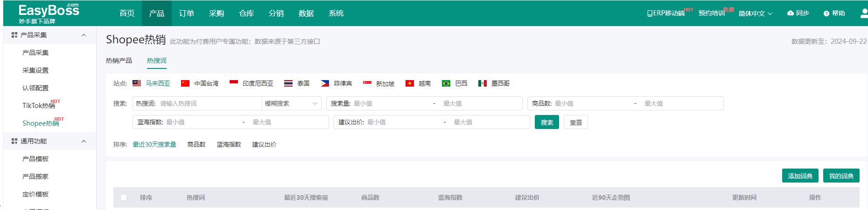Switch to the 热销产品 tab
Image resolution: width=868 pixels, height=210 pixels.
119,61
